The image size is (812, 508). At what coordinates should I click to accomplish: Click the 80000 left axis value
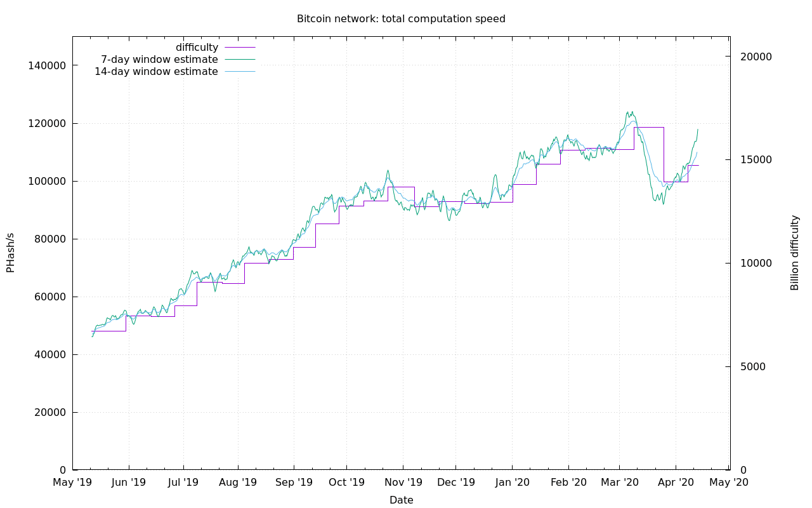[49, 239]
